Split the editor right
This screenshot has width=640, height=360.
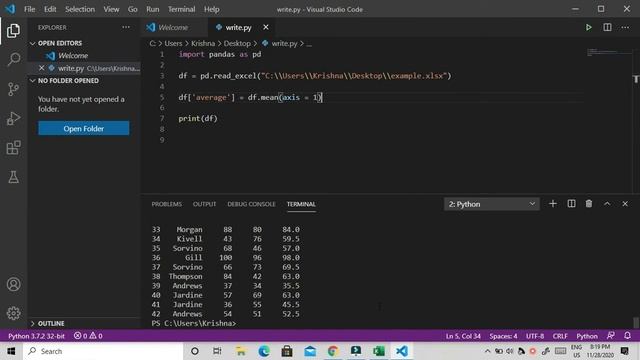tap(607, 27)
